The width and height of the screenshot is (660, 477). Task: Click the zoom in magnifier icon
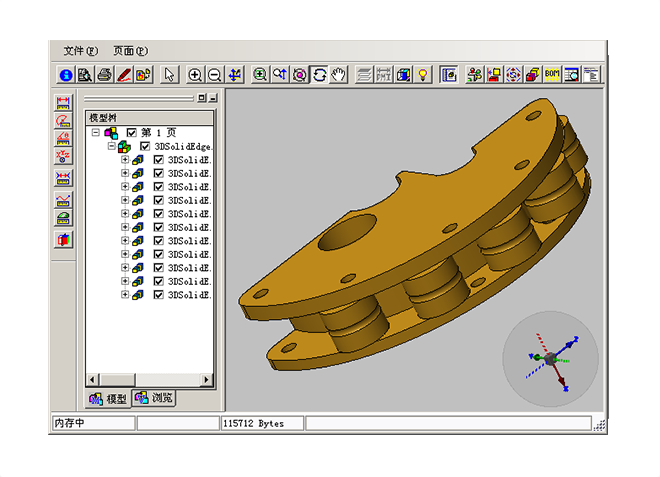pyautogui.click(x=196, y=74)
